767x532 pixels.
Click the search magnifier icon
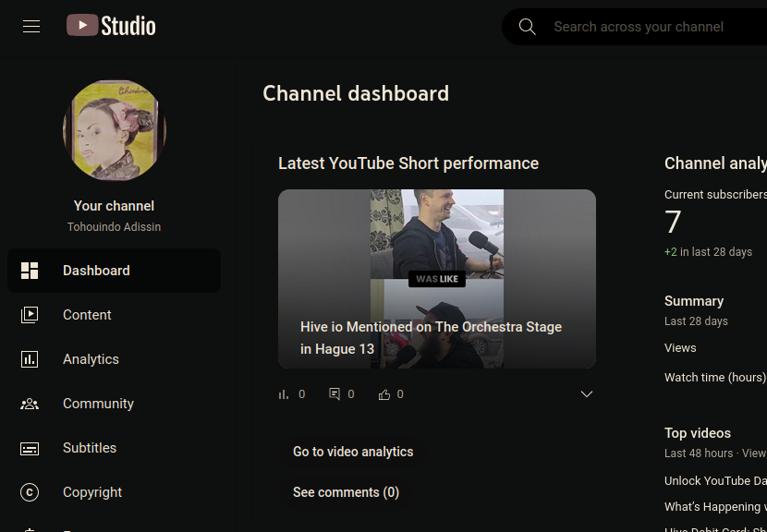pyautogui.click(x=527, y=27)
